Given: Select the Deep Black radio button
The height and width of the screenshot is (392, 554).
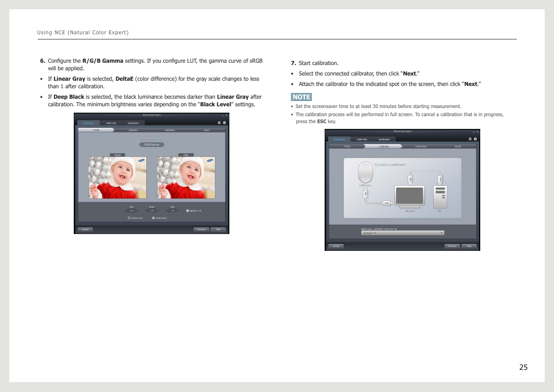Looking at the screenshot, I should [153, 218].
